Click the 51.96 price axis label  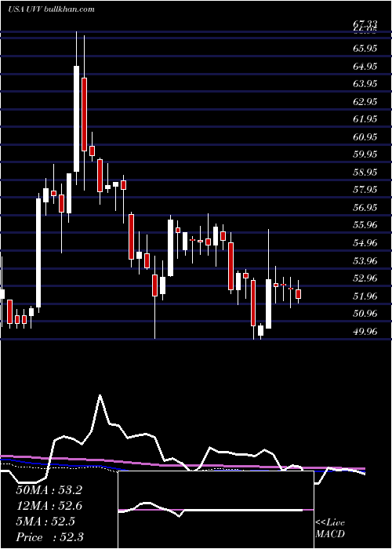coord(365,296)
